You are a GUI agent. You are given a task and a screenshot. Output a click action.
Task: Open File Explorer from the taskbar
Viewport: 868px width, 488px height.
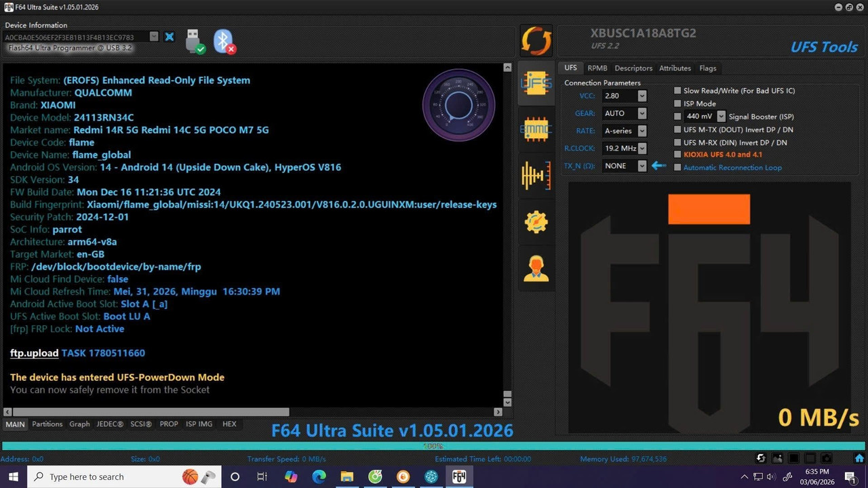pos(347,476)
